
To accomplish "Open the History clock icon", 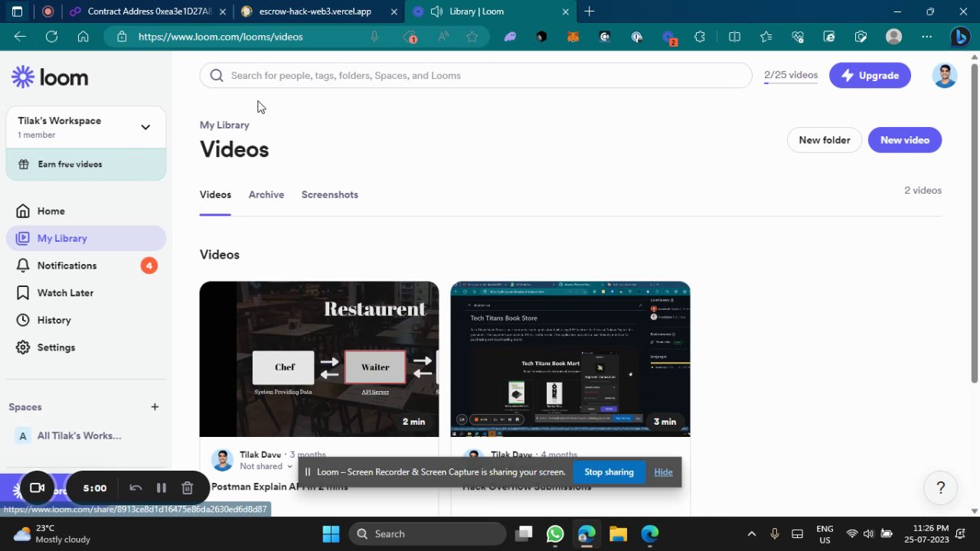I will [x=23, y=320].
